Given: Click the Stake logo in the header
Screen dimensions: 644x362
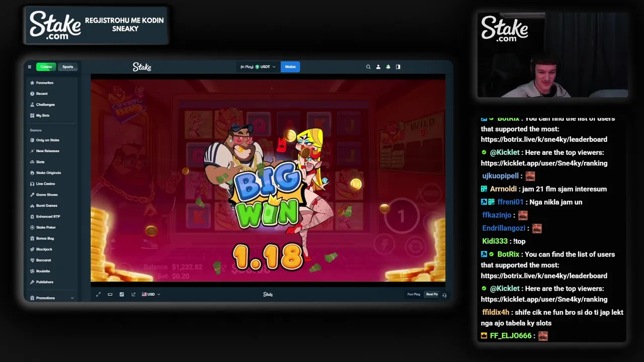Looking at the screenshot, I should pyautogui.click(x=142, y=67).
